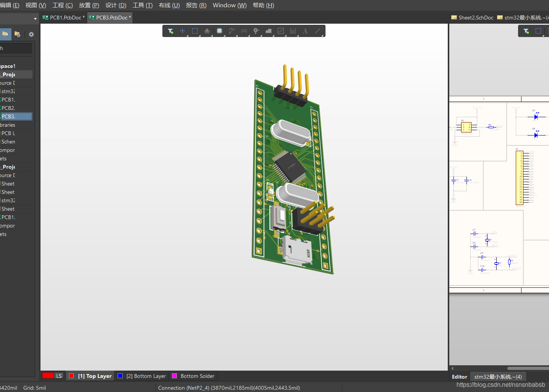Open the 帮助 (H) menu
Image resolution: width=549 pixels, height=392 pixels.
click(263, 5)
